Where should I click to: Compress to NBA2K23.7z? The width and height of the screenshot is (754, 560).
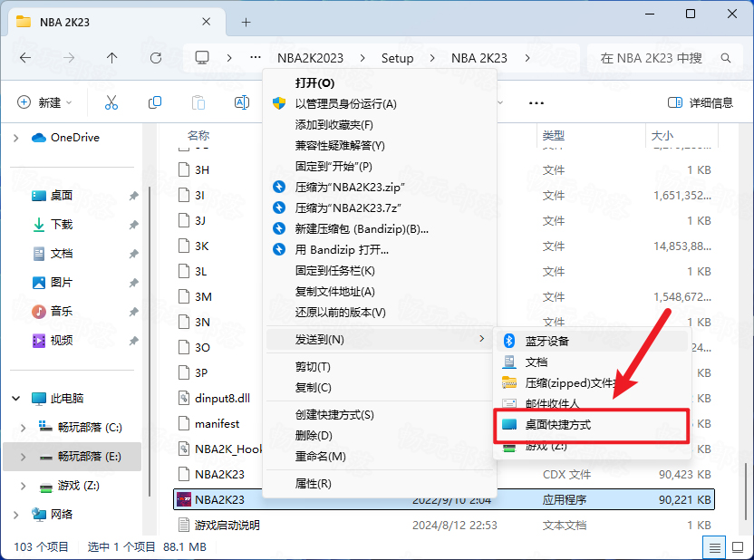(380, 208)
